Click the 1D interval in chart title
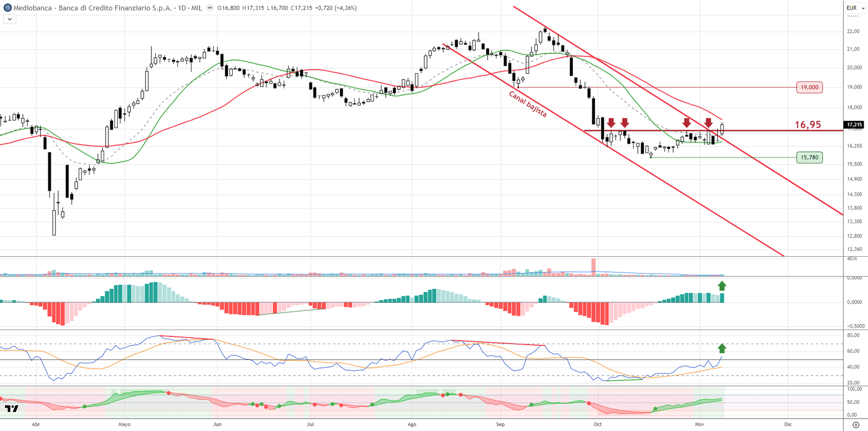Image resolution: width=868 pixels, height=431 pixels. coord(182,8)
